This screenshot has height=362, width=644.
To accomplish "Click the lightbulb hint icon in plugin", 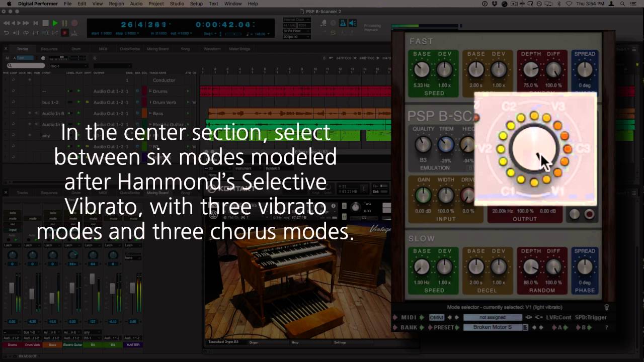I will tap(607, 307).
